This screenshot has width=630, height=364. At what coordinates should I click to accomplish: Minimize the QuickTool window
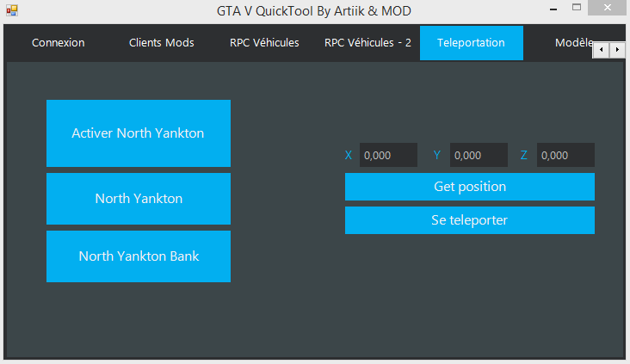coord(553,9)
